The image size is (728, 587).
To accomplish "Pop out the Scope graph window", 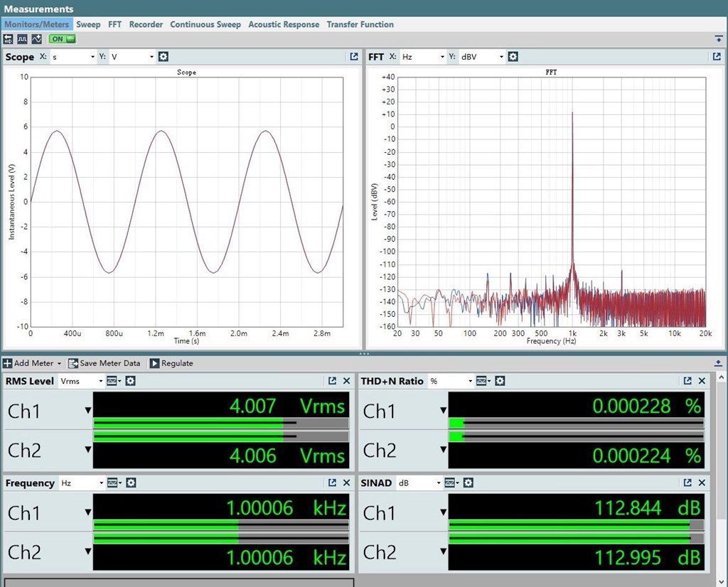I will (x=354, y=57).
